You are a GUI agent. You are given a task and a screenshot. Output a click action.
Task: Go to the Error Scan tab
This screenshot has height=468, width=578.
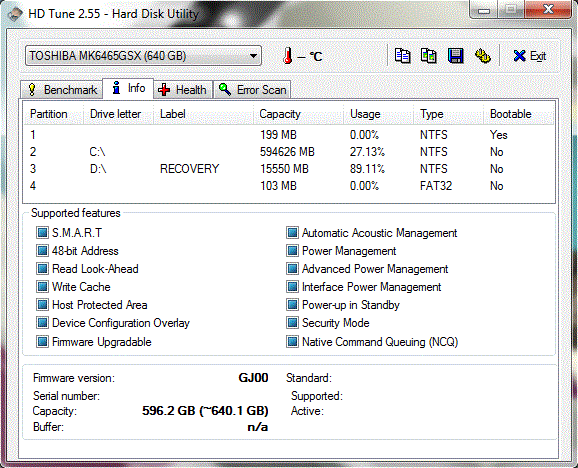click(x=252, y=90)
